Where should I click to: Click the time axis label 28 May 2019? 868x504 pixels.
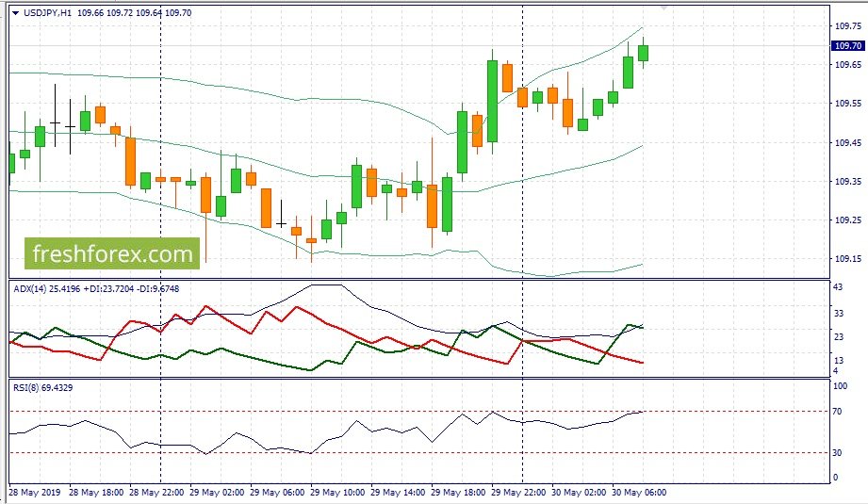35,493
